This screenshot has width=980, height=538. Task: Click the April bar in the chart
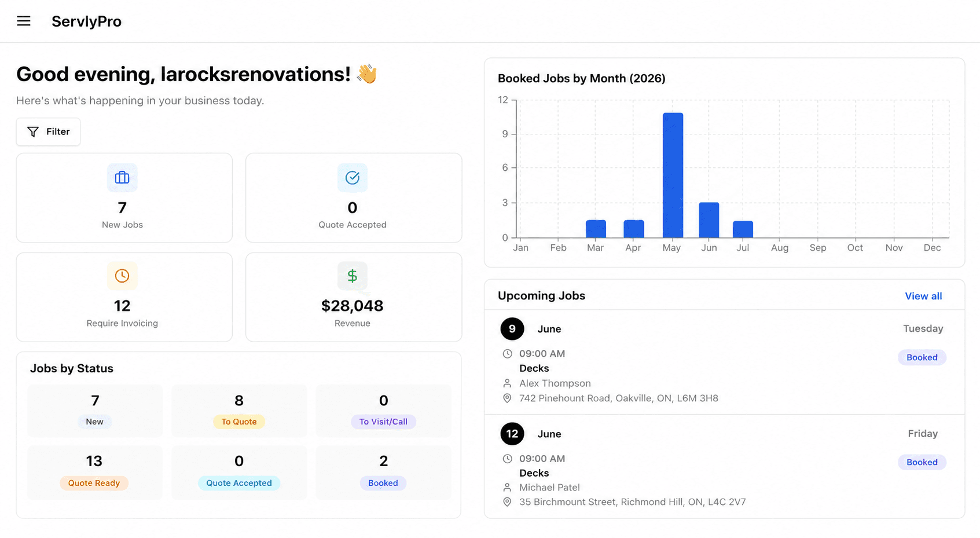[x=634, y=229]
